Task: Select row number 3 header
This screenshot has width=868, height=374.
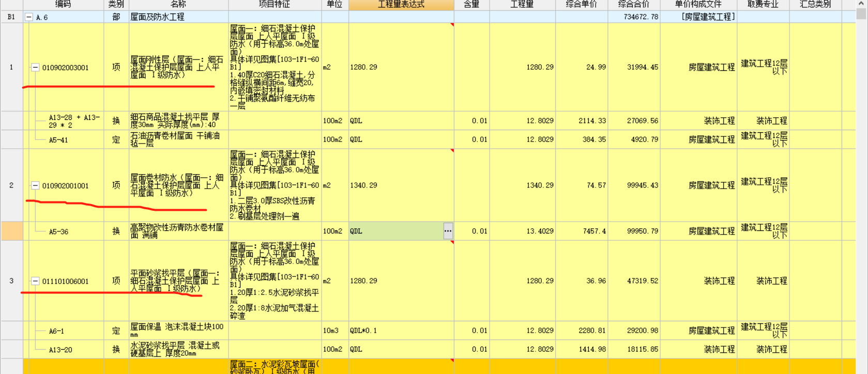Action: point(11,281)
